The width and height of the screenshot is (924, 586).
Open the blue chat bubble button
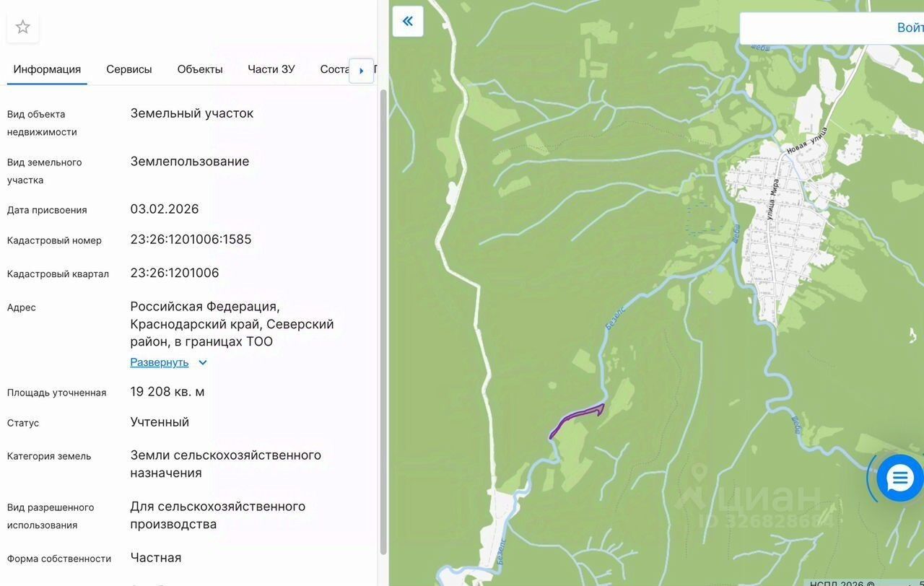(x=900, y=478)
